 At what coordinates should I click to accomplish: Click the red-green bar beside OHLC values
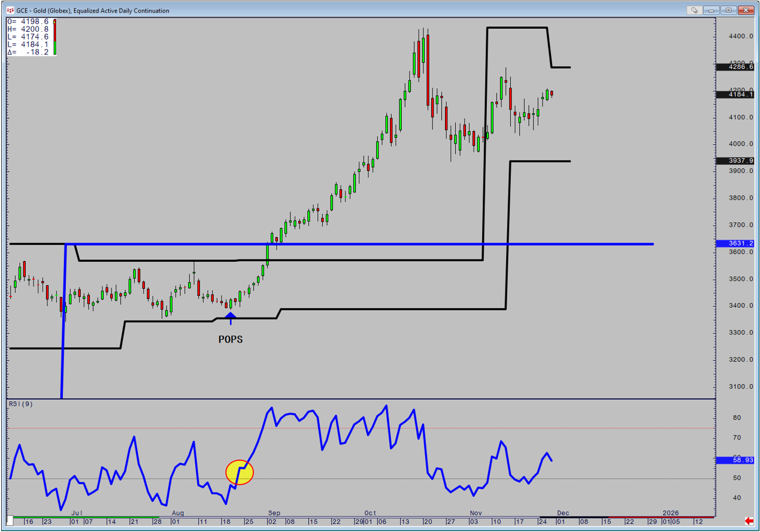(x=55, y=37)
